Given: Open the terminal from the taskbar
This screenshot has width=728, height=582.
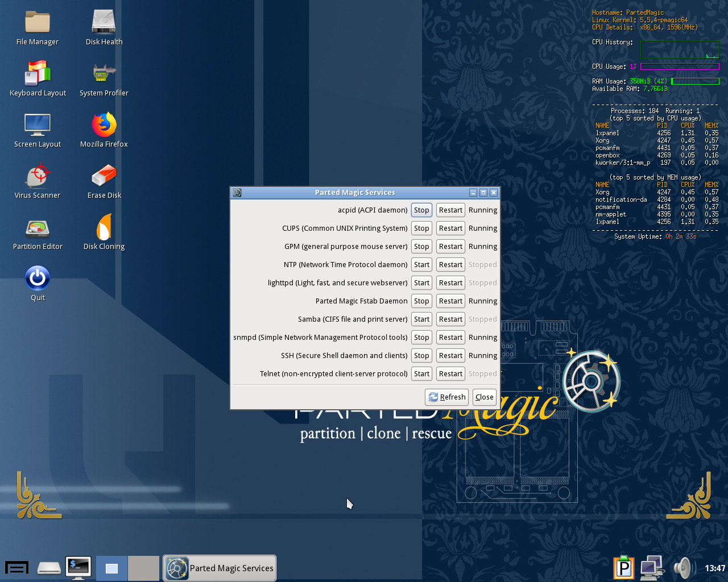Looking at the screenshot, I should click(78, 568).
